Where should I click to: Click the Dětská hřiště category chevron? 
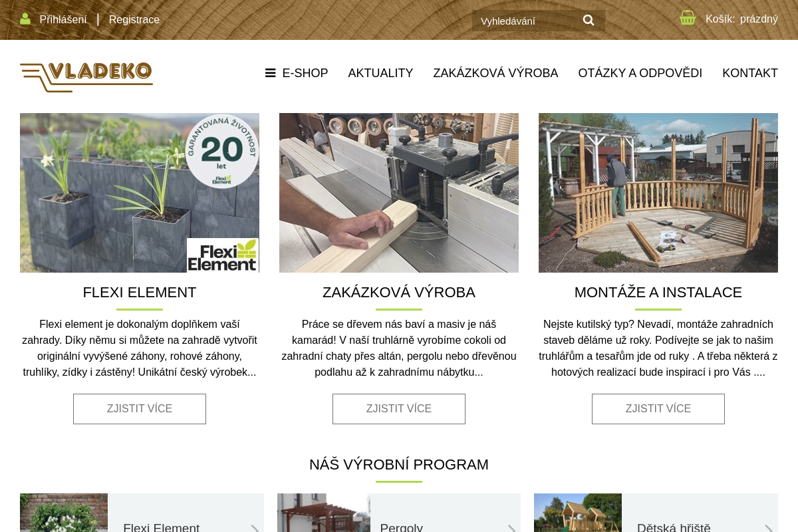click(769, 528)
